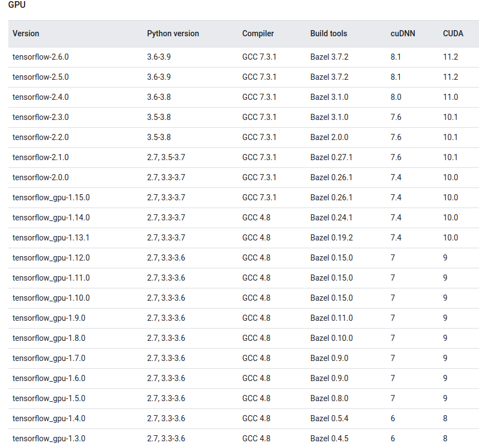Click Python 2.7, 3.5-3.7 in tensorflow-2.1.0 row
Image resolution: width=479 pixels, height=448 pixels.
[166, 157]
